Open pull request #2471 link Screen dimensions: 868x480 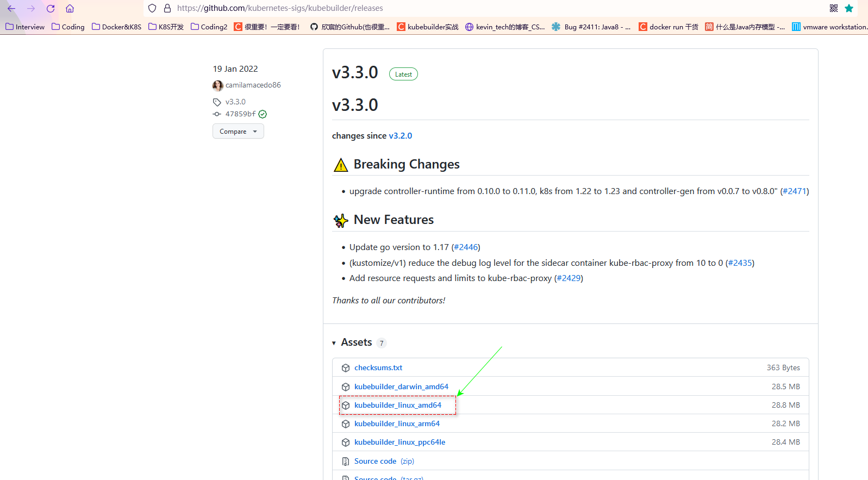pyautogui.click(x=795, y=191)
